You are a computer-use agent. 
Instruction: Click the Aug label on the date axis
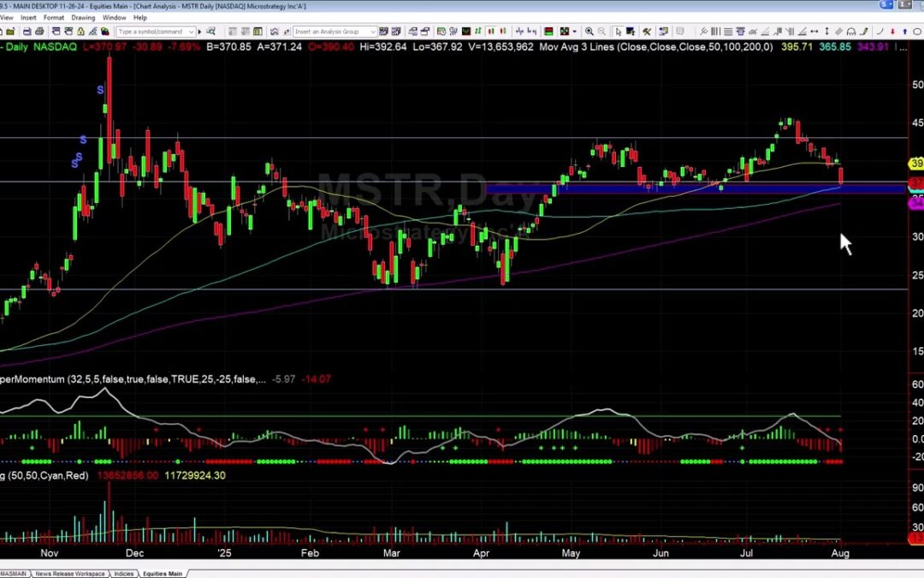840,553
